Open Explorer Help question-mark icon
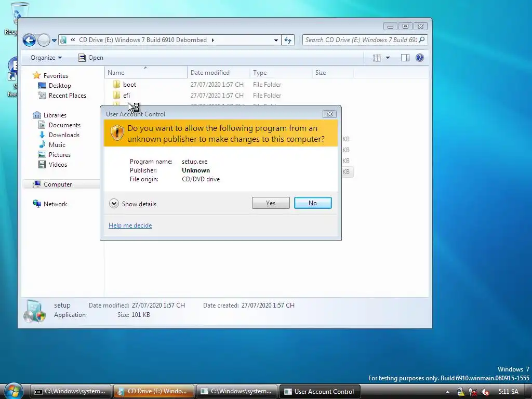 point(420,58)
